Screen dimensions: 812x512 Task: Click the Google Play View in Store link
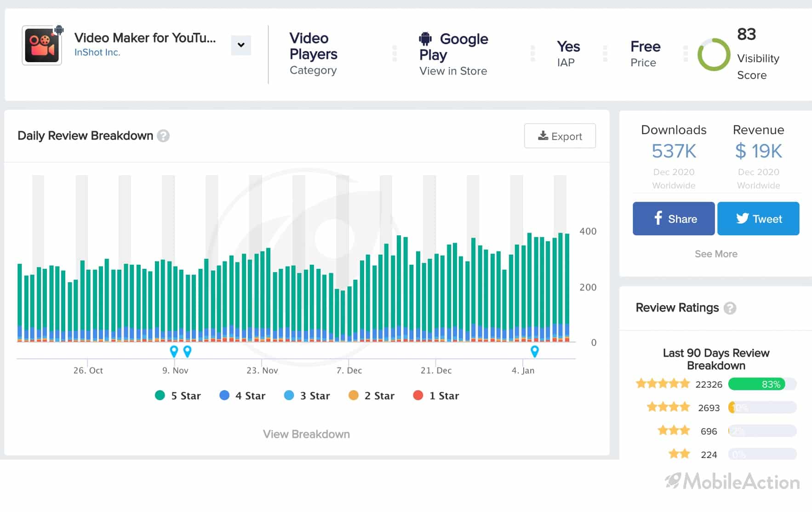pos(453,54)
